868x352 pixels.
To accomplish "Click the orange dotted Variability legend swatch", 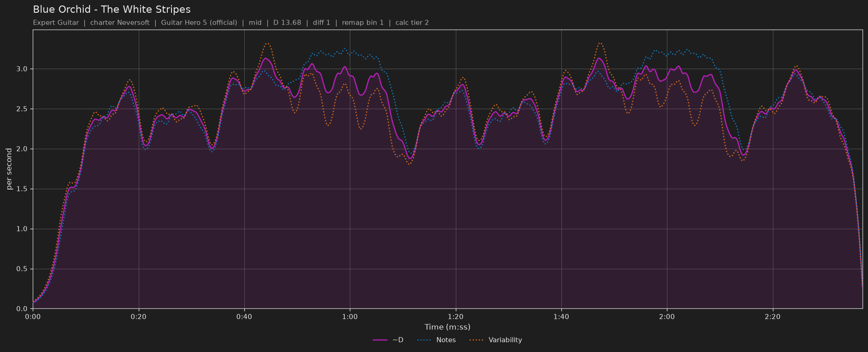I will pos(476,340).
